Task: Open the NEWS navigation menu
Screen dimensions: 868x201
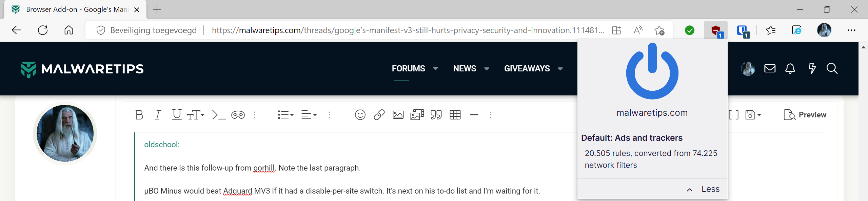Action: (x=465, y=69)
